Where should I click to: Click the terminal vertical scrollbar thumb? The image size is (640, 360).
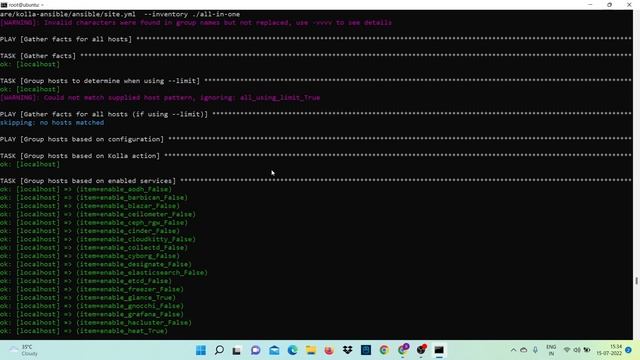[x=636, y=281]
